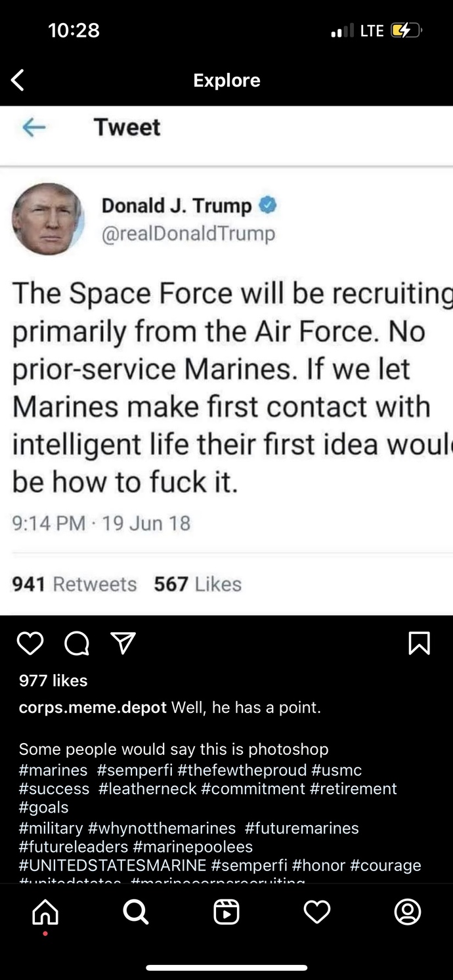The image size is (453, 980).
Task: Tap the 10:28 clock in the status bar
Action: coord(74,30)
